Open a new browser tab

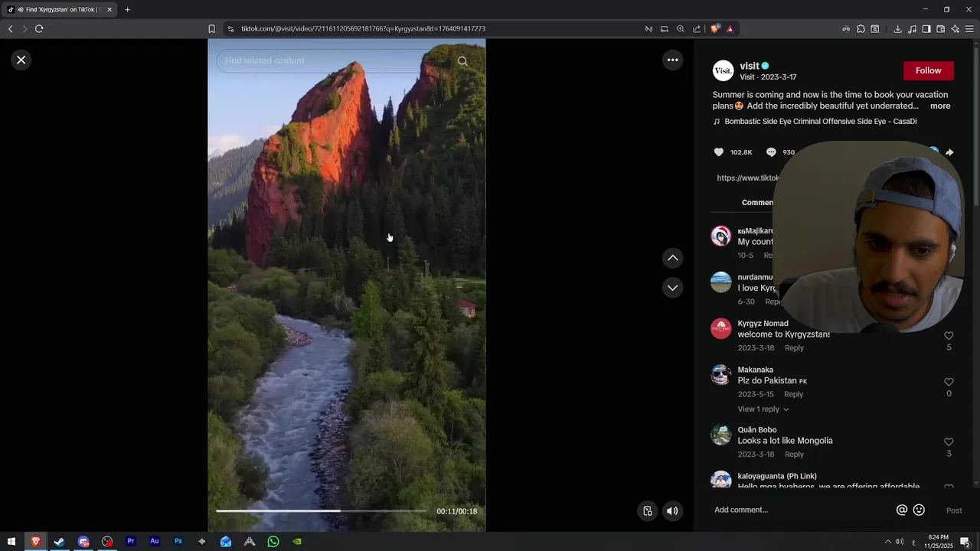pos(127,10)
